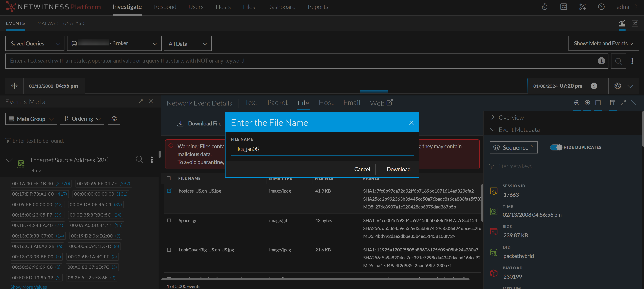Viewport: 644px width, 289px height.
Task: Toggle the Hide Duplicates switch
Action: pyautogui.click(x=556, y=147)
